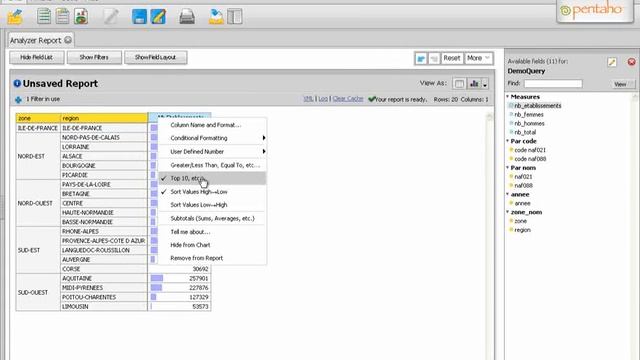Image resolution: width=640 pixels, height=360 pixels.
Task: Click the region column header
Action: point(104,118)
